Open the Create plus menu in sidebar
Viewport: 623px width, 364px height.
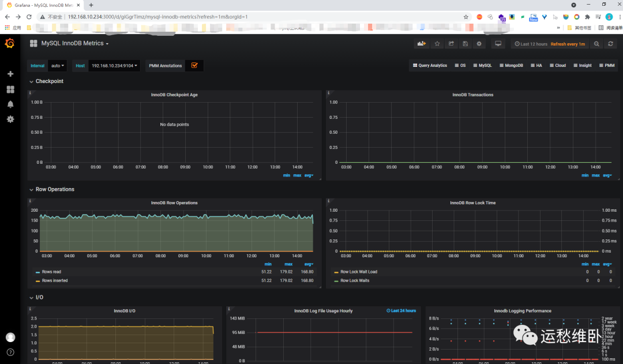click(10, 74)
